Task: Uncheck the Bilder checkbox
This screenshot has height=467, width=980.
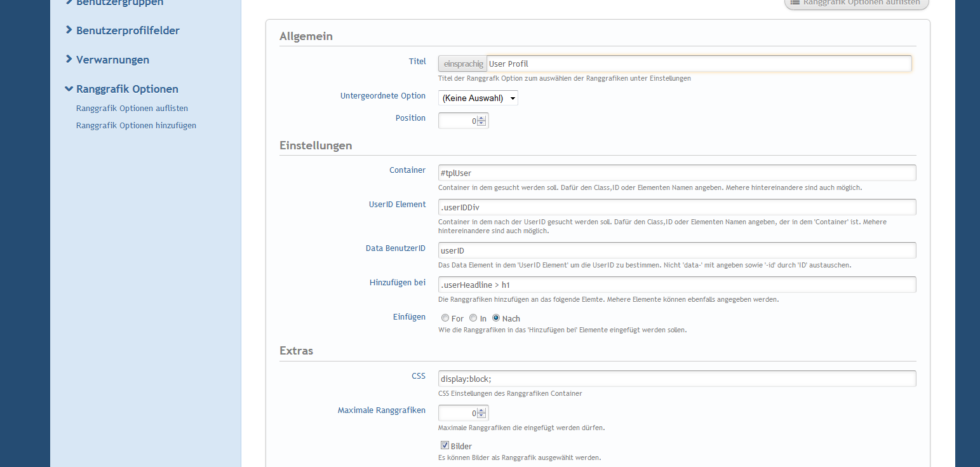Action: coord(445,445)
